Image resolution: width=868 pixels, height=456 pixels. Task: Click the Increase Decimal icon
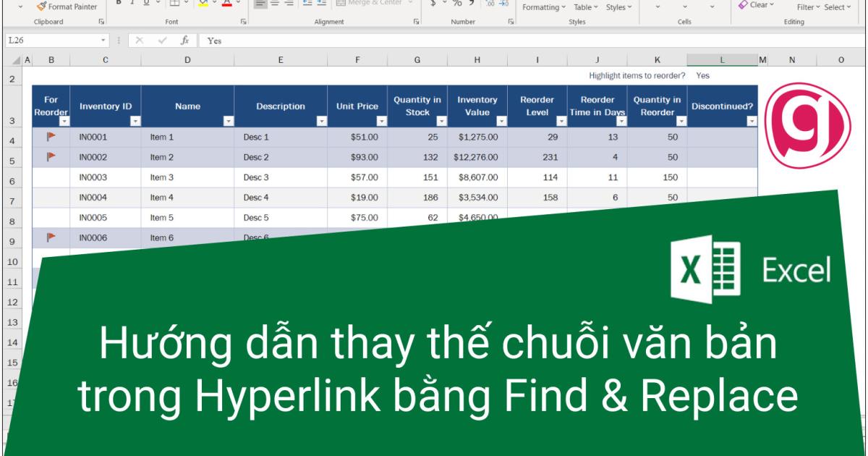[490, 4]
